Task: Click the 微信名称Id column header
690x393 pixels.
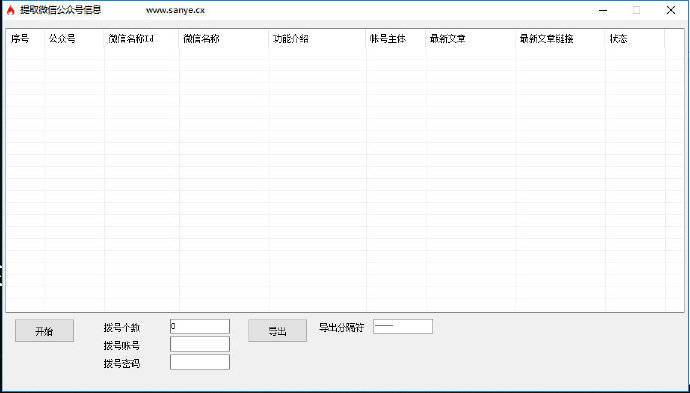Action: pos(142,39)
